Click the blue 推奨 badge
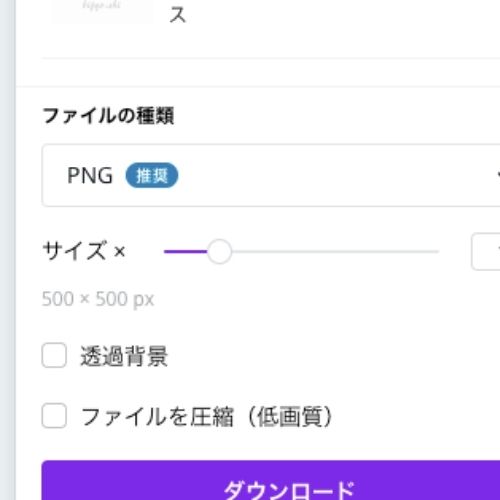 pyautogui.click(x=152, y=175)
